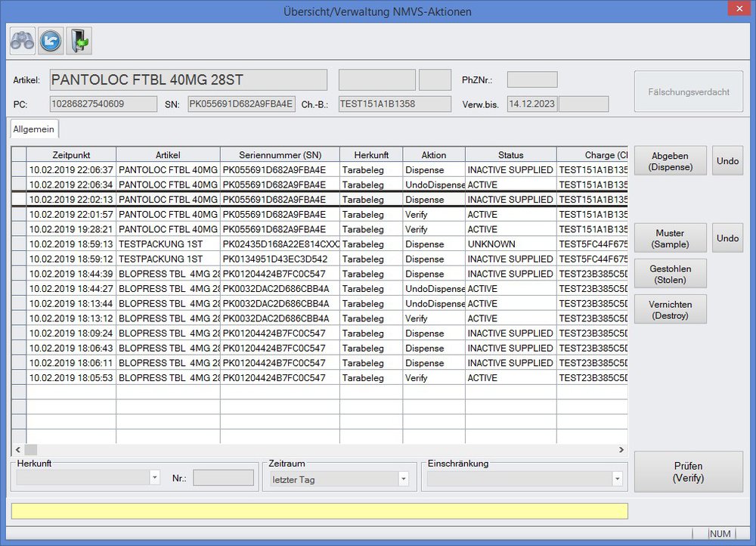The height and width of the screenshot is (546, 756).
Task: Click the Status column header
Action: (510, 155)
